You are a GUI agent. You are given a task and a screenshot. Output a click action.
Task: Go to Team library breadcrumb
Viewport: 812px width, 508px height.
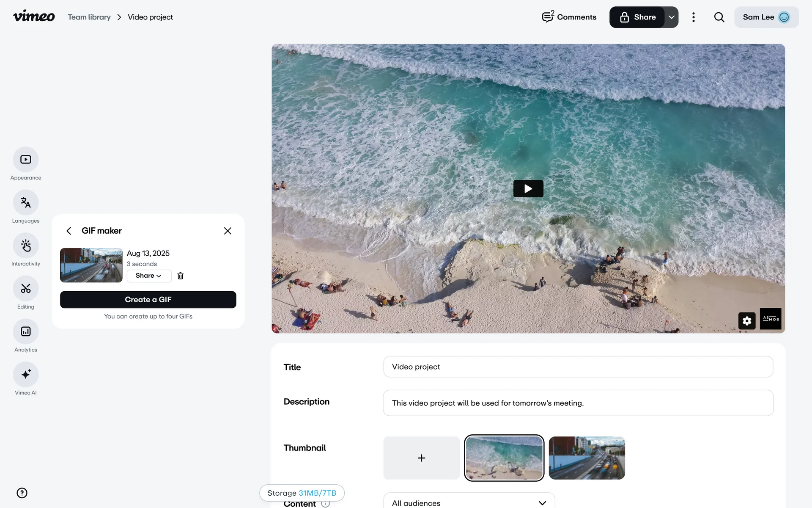(89, 17)
